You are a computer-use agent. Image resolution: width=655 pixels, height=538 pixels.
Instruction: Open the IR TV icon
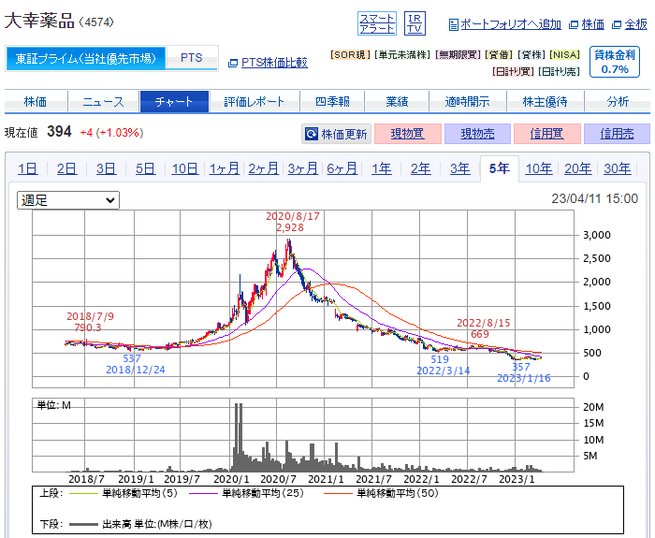pos(414,23)
